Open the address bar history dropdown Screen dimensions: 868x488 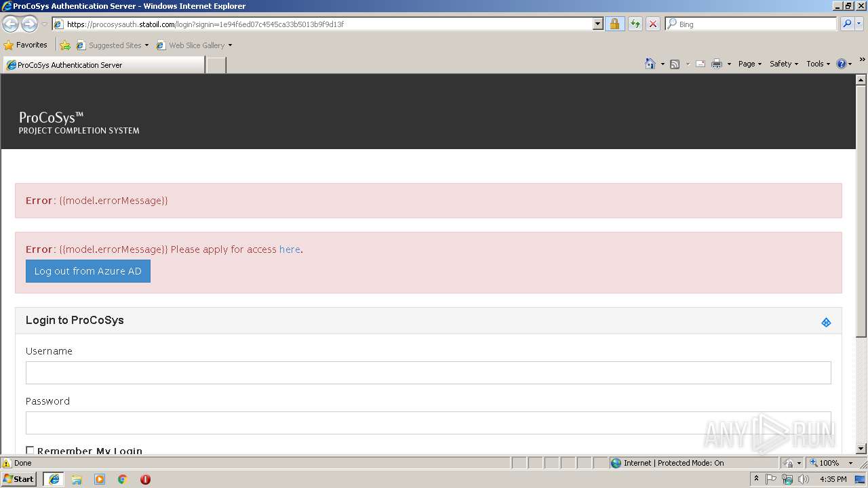(x=597, y=24)
